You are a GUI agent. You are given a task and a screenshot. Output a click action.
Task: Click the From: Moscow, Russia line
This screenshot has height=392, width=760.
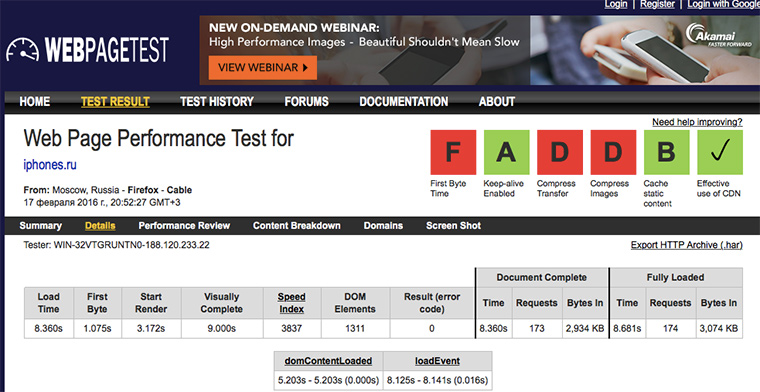(x=108, y=190)
